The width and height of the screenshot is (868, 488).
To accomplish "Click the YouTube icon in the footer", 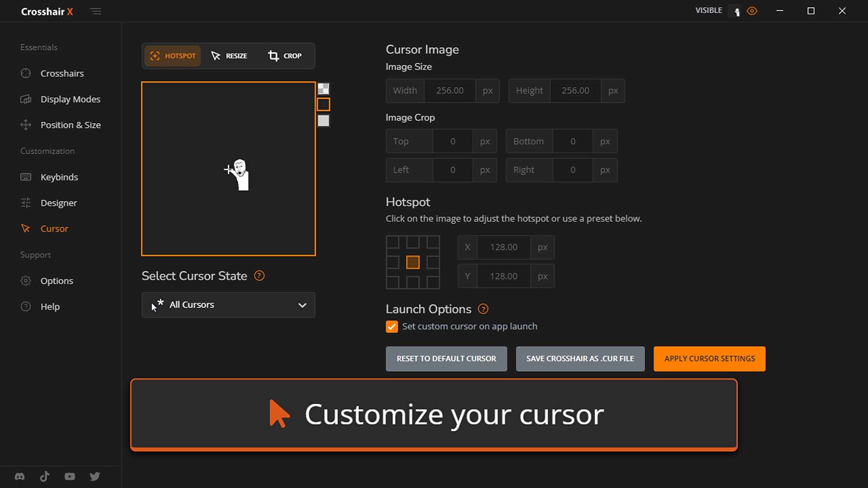I will coord(70,476).
